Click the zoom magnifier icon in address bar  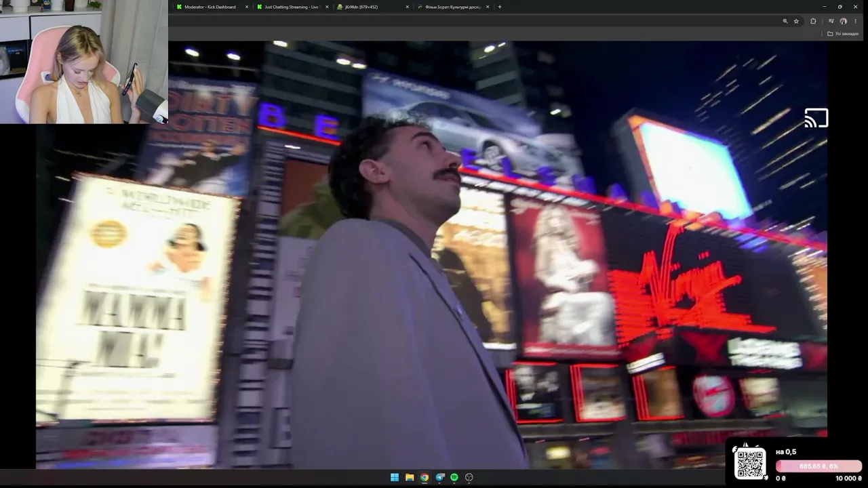tap(785, 21)
